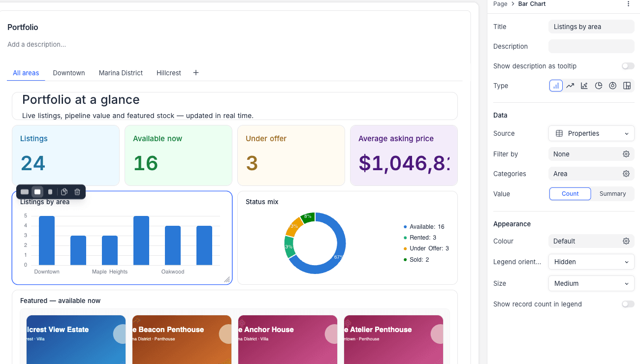This screenshot has width=640, height=364.
Task: Click Add a description placeholder
Action: pyautogui.click(x=37, y=44)
